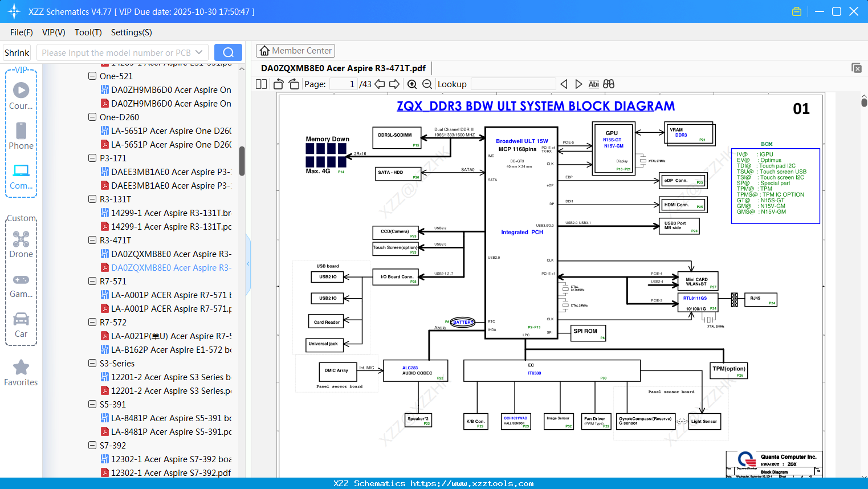The height and width of the screenshot is (489, 868).
Task: Open LA-8481P Acer Aspire S5-391 PDF file
Action: pos(171,432)
